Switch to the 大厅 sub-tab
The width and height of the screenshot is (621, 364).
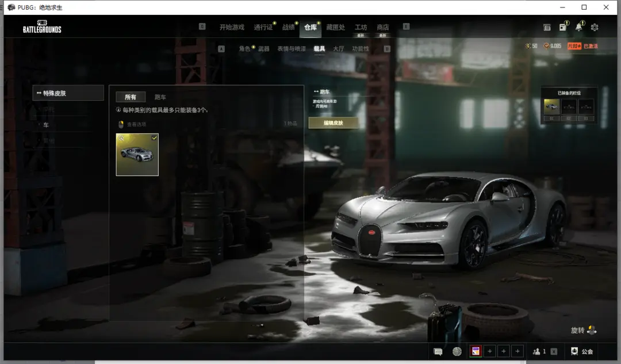[338, 49]
